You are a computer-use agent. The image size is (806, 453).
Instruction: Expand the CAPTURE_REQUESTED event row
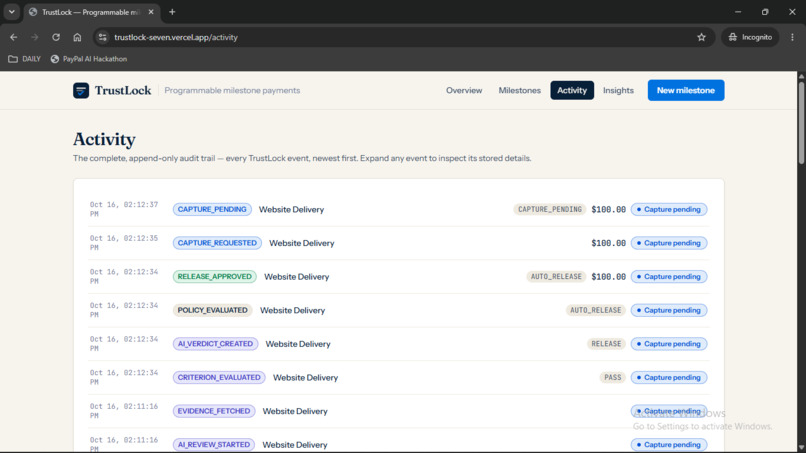(398, 243)
